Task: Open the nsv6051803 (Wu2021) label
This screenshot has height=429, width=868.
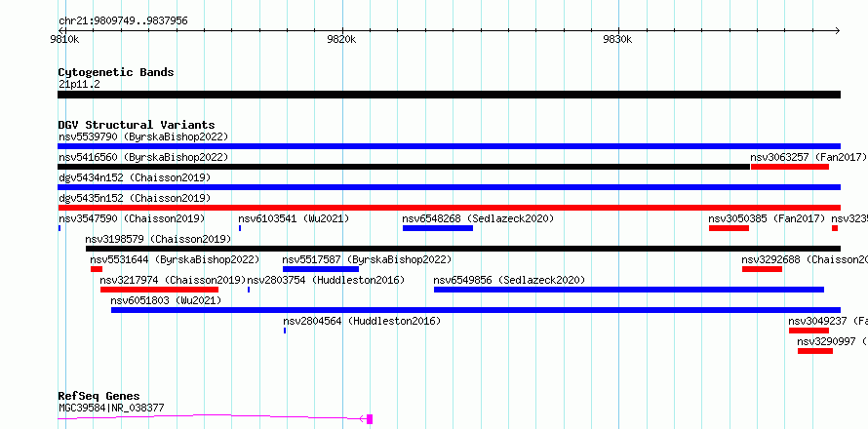Action: [x=166, y=300]
